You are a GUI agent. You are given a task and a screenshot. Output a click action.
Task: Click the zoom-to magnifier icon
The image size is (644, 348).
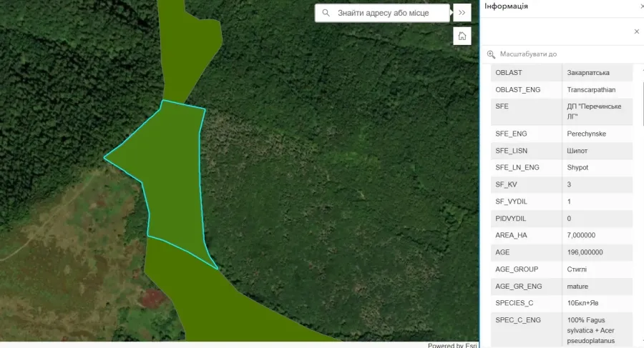click(x=491, y=54)
